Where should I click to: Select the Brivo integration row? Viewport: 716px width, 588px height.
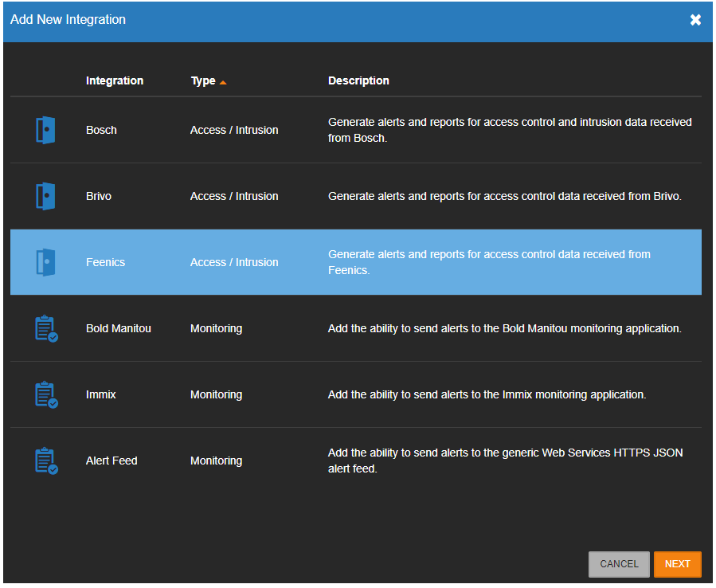[356, 197]
